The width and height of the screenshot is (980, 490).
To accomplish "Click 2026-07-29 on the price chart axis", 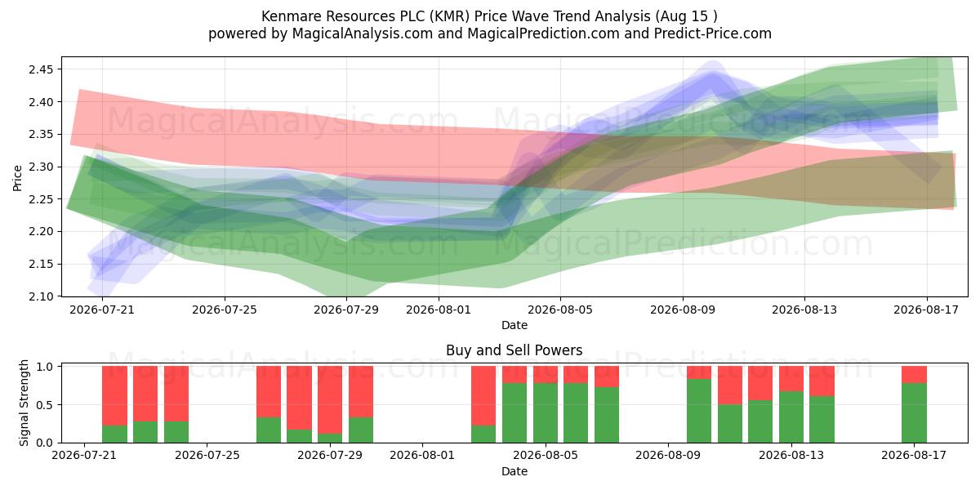I will 346,310.
